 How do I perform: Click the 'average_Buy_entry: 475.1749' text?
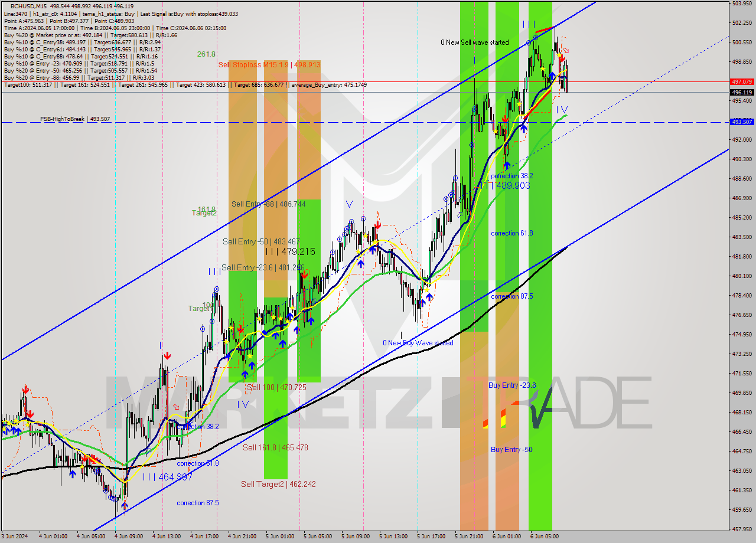pos(330,85)
